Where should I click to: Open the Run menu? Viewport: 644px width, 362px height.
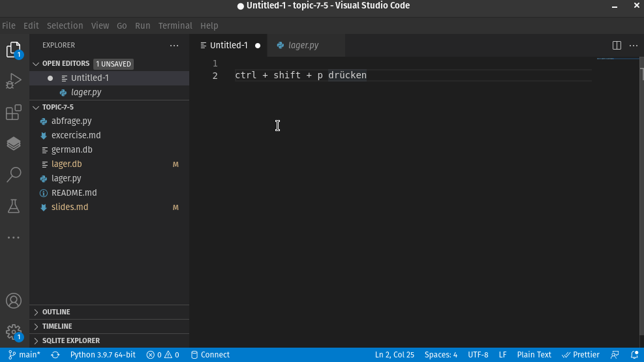click(142, 25)
